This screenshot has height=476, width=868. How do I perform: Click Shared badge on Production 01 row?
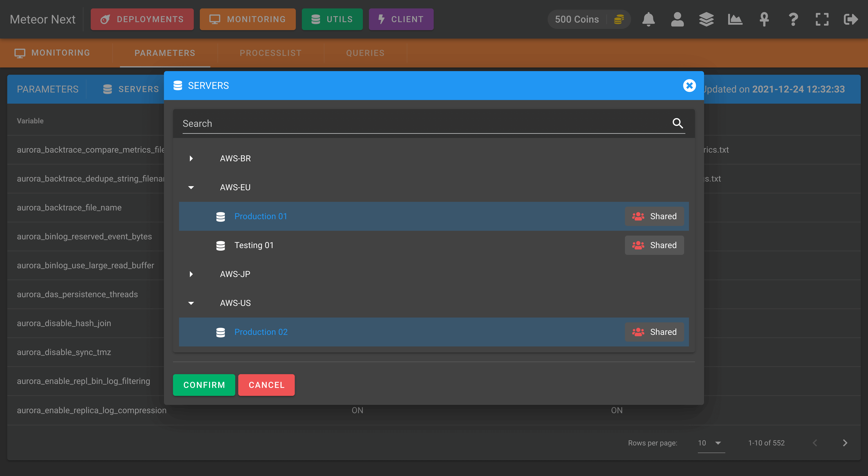654,216
